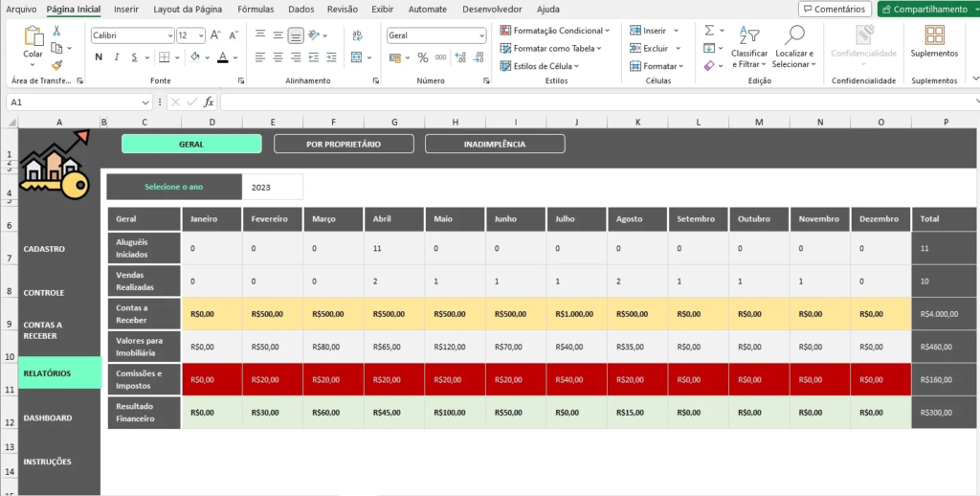Click the AutoSum sigma icon
The height and width of the screenshot is (496, 980).
(709, 30)
